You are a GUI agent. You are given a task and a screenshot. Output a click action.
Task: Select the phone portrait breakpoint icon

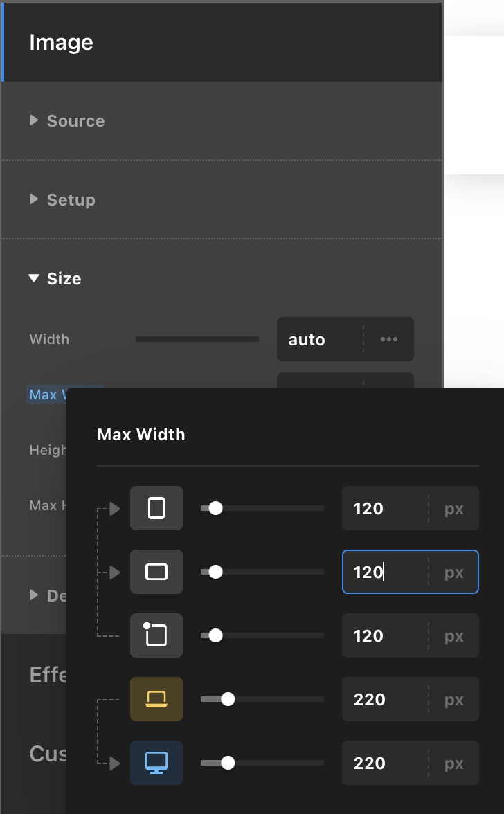[x=156, y=509]
